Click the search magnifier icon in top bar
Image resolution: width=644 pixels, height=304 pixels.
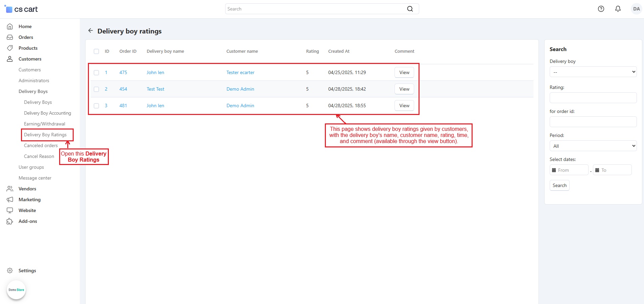[x=410, y=9]
